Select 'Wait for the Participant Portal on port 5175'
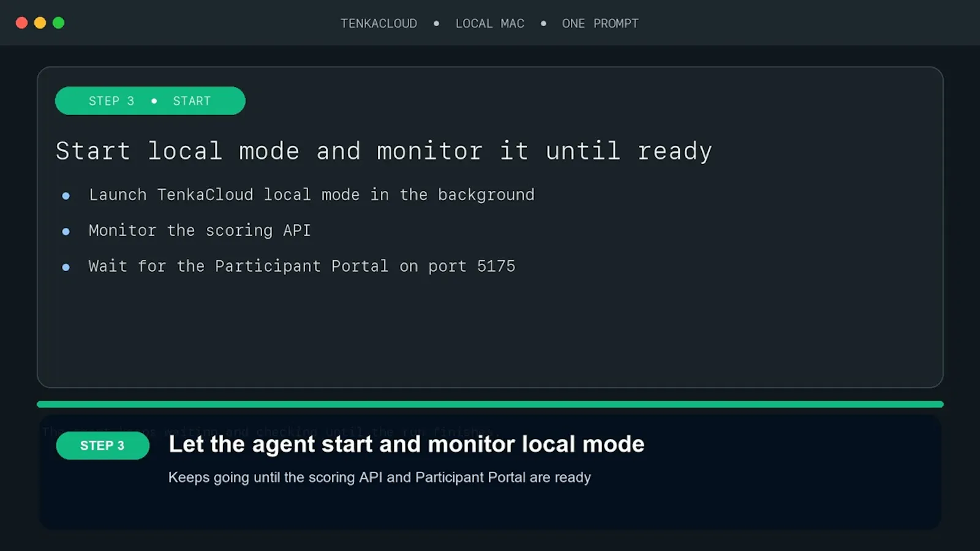The height and width of the screenshot is (551, 980). click(x=302, y=266)
